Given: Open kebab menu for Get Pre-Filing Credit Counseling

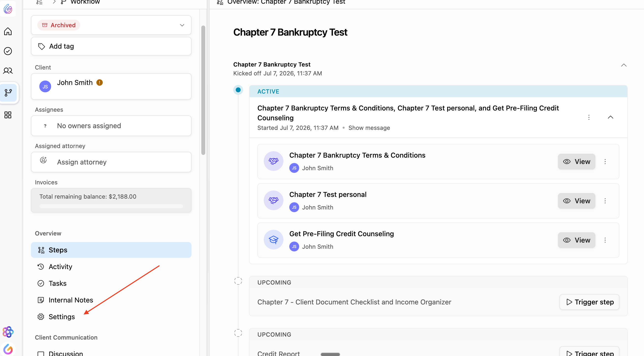Looking at the screenshot, I should click(x=605, y=240).
